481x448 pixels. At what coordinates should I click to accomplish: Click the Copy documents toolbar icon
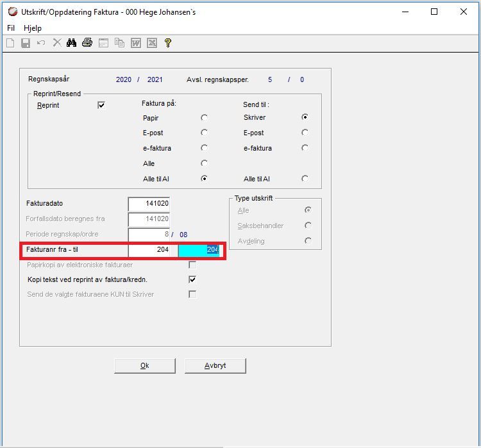(119, 43)
